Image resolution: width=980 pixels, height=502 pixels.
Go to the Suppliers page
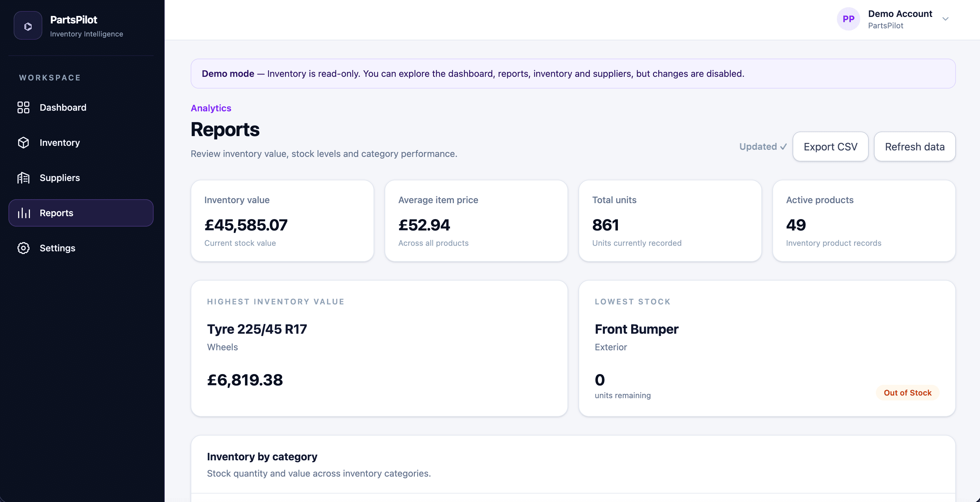81,178
